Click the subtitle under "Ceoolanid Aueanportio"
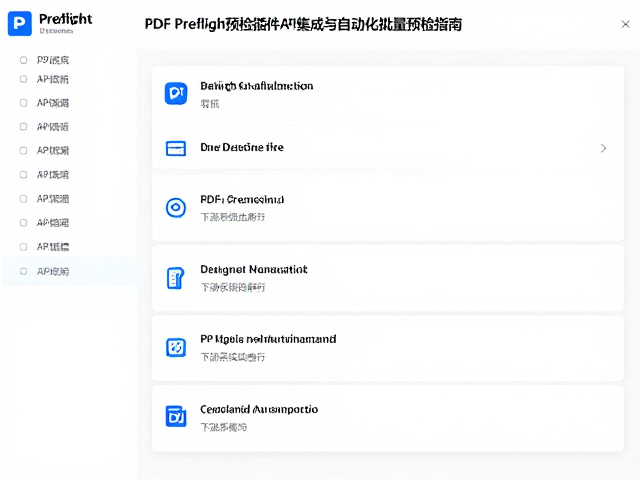Viewport: 640px width, 480px height. click(x=224, y=427)
